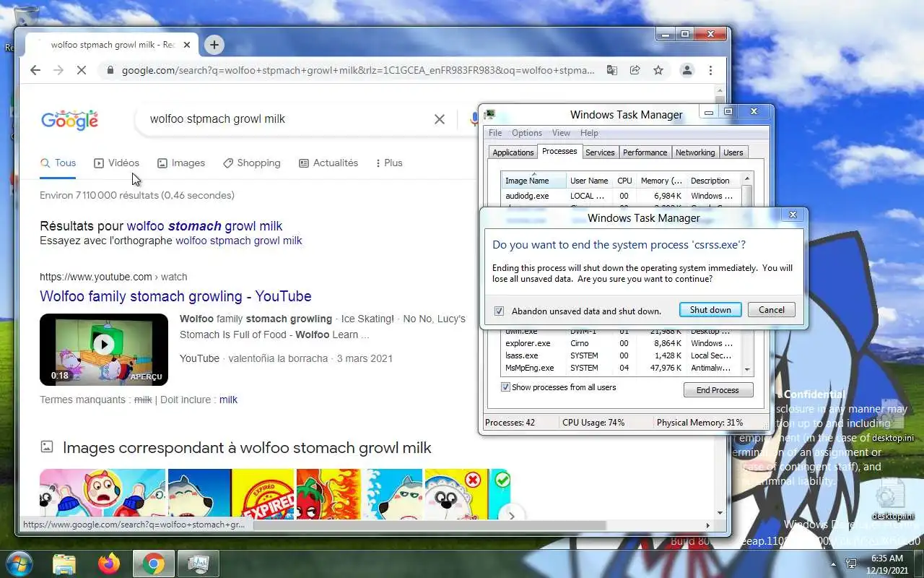Image resolution: width=924 pixels, height=578 pixels.
Task: Sort processes by CPU column
Action: click(624, 181)
